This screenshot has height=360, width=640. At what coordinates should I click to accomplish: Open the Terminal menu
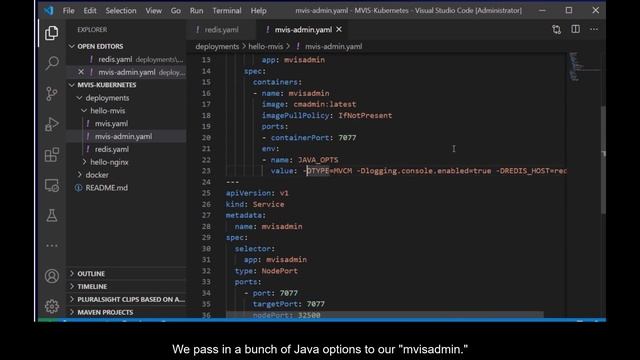tap(227, 11)
